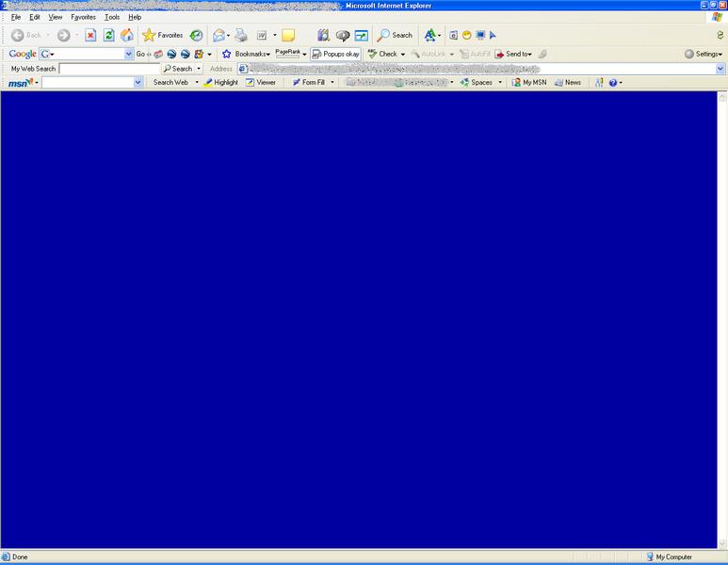Open the Mail toolbar icon
Screen dimensions: 728x565
point(219,35)
